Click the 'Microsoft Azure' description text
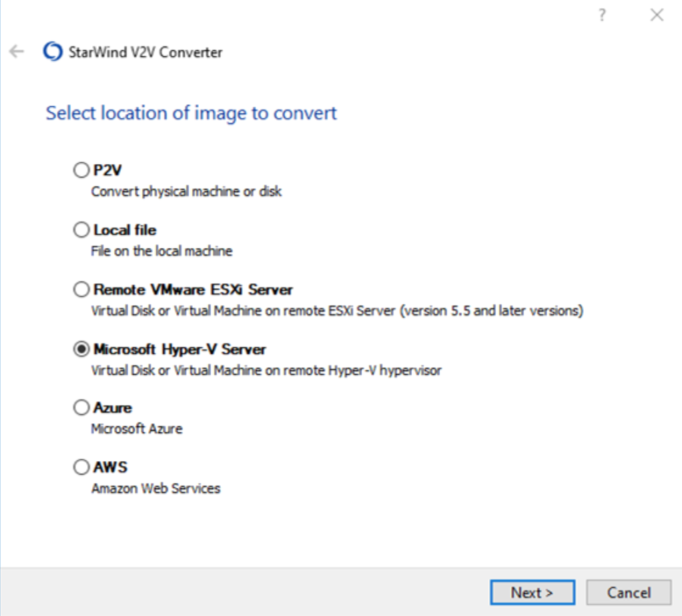The height and width of the screenshot is (616, 682). (x=137, y=429)
